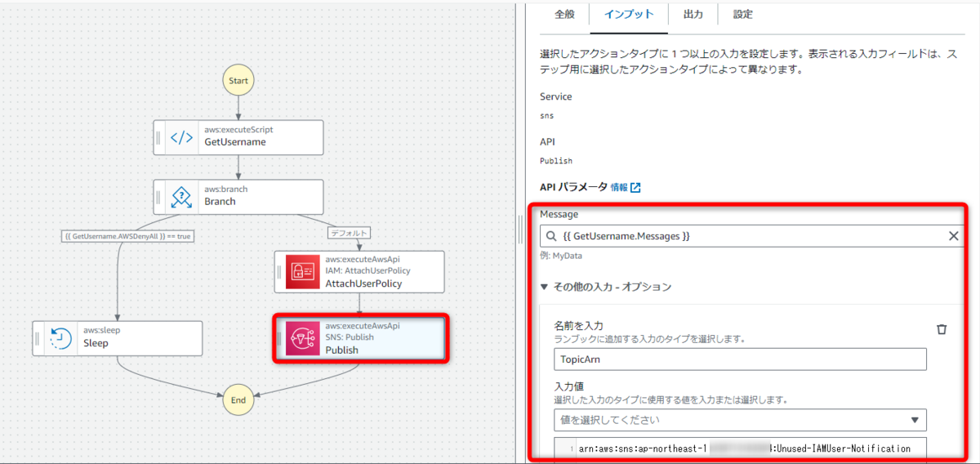Collapse the その他の入力 - オプション section

[x=606, y=287]
